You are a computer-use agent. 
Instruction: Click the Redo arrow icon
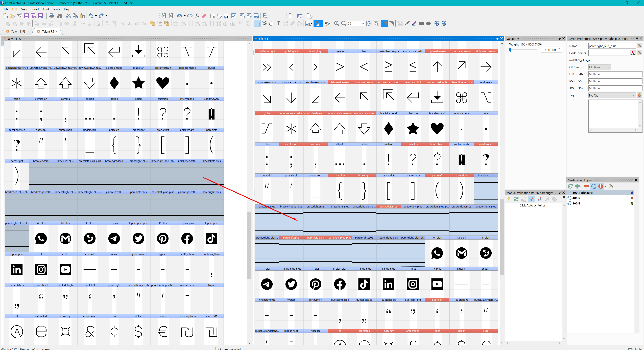coord(101,16)
